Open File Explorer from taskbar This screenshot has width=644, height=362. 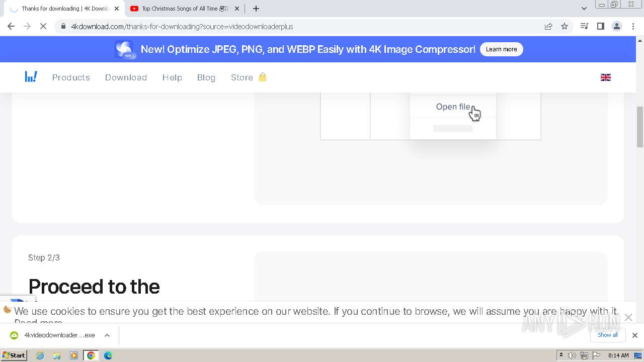coord(57,355)
